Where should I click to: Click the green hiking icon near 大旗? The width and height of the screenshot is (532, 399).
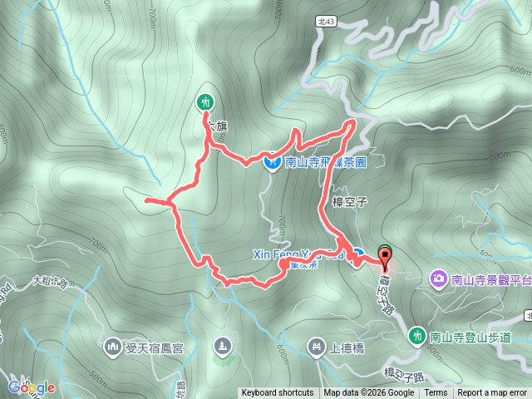click(x=205, y=101)
